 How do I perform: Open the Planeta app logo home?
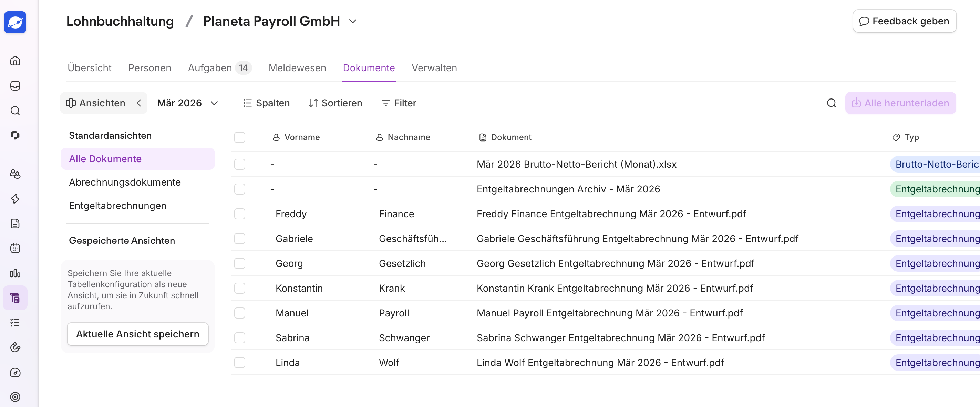(15, 22)
